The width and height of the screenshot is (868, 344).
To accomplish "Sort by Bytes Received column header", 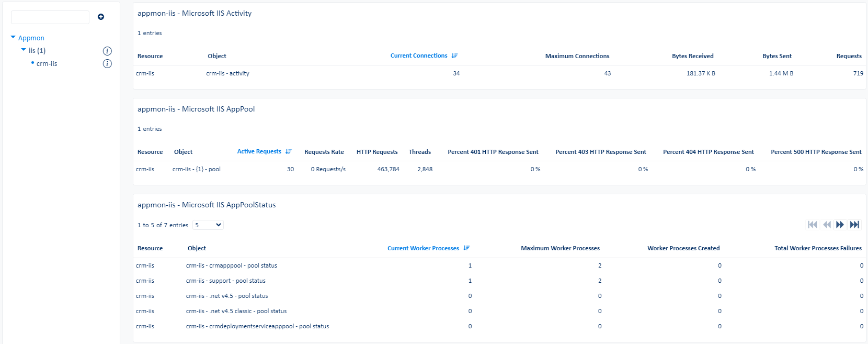I will coord(692,56).
